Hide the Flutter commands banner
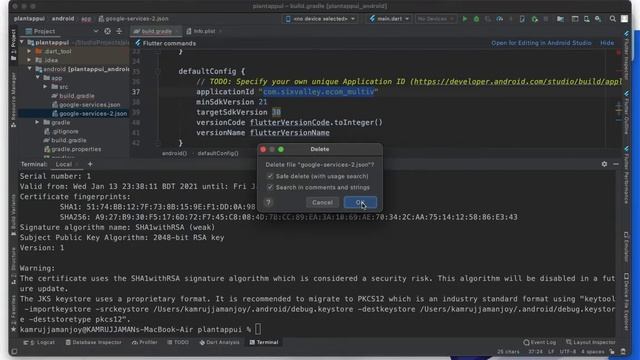Image resolution: width=640 pixels, height=360 pixels. 607,43
